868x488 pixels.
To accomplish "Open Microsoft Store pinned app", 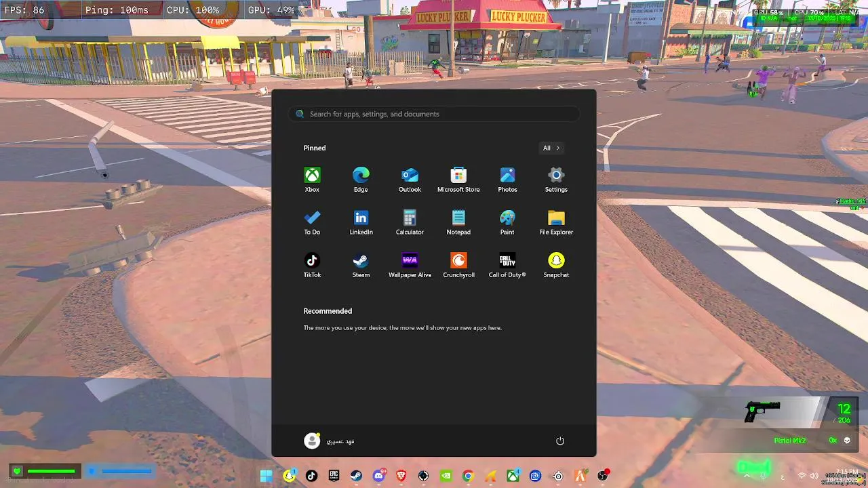I will 458,180.
